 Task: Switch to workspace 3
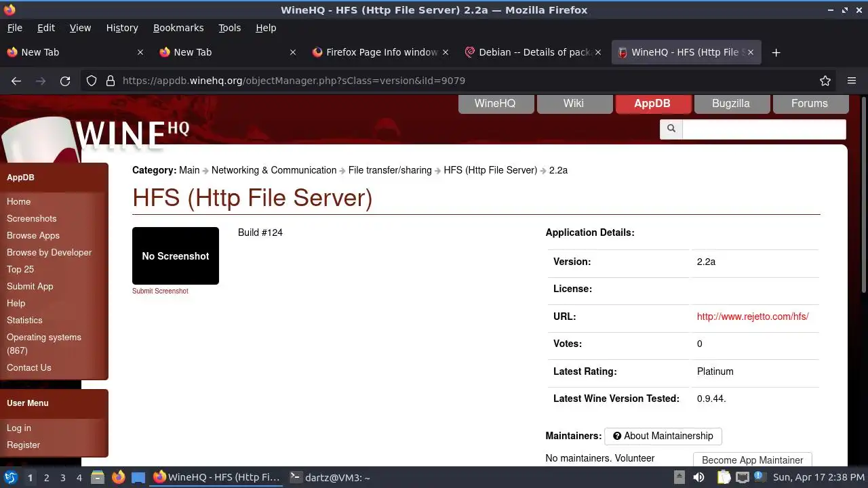pos(62,477)
